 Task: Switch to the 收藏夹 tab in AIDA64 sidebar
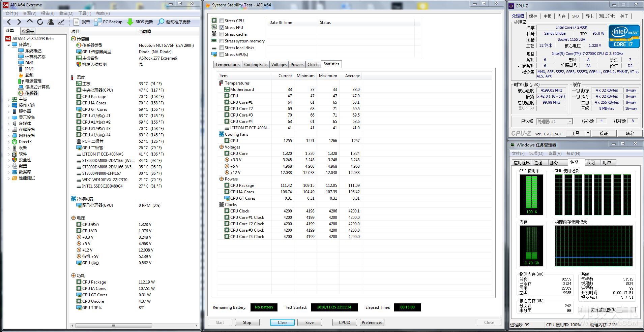click(x=28, y=31)
